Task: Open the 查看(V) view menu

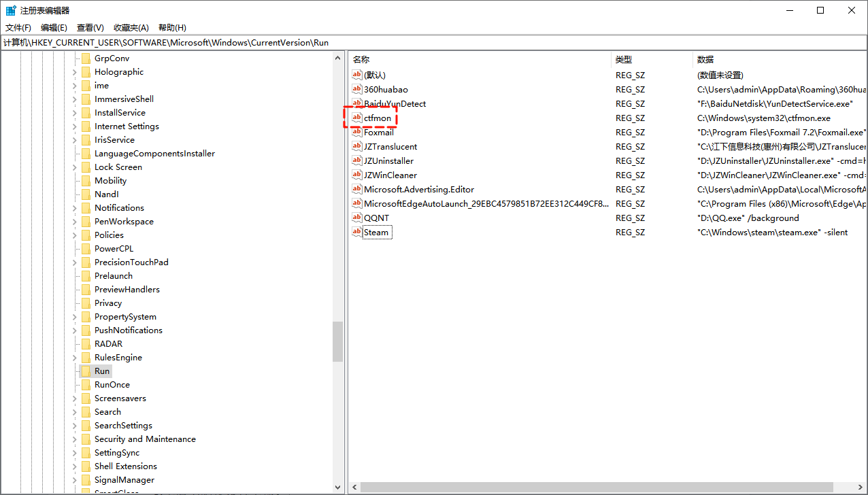Action: [x=90, y=28]
